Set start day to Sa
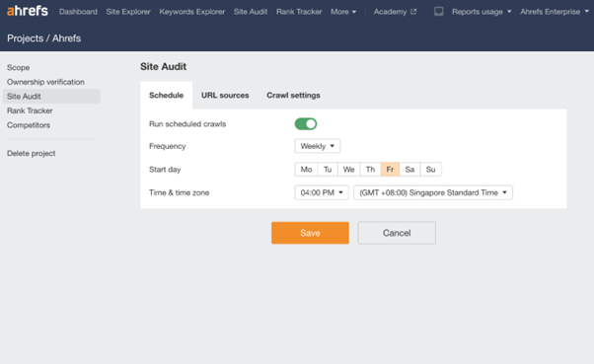This screenshot has height=364, width=594. [409, 170]
